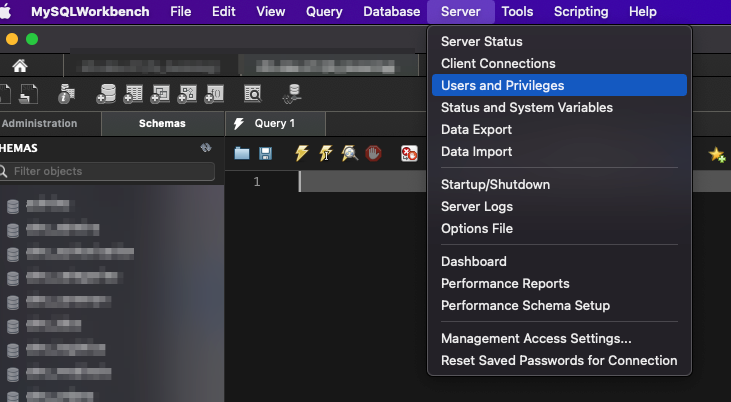Open Status and System Variables
This screenshot has width=731, height=402.
pos(559,107)
